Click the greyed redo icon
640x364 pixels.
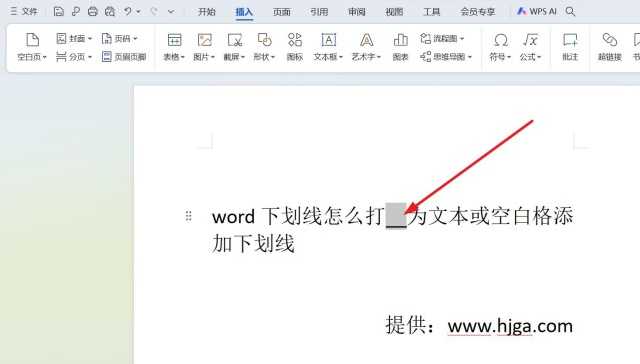tap(154, 11)
